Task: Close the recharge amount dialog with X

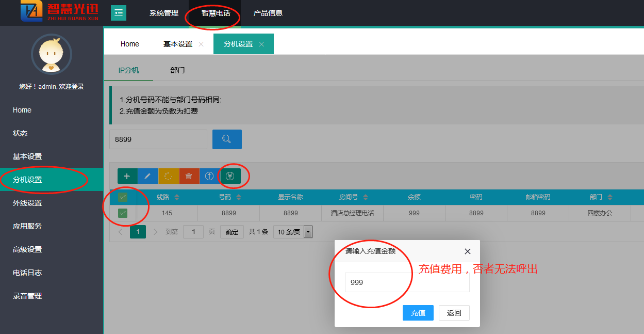Action: click(x=467, y=251)
